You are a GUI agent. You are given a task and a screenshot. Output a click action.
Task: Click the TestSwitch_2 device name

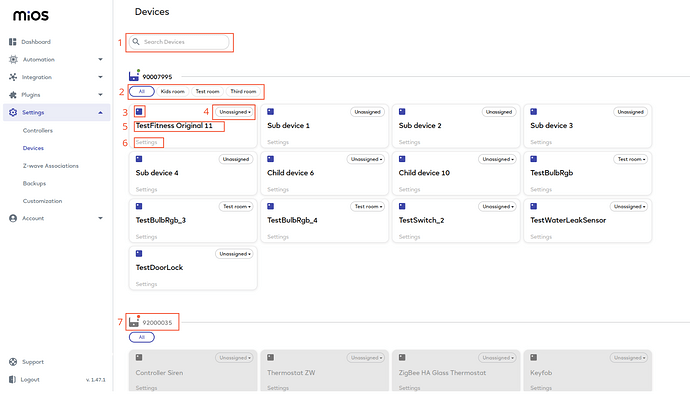[x=421, y=220]
